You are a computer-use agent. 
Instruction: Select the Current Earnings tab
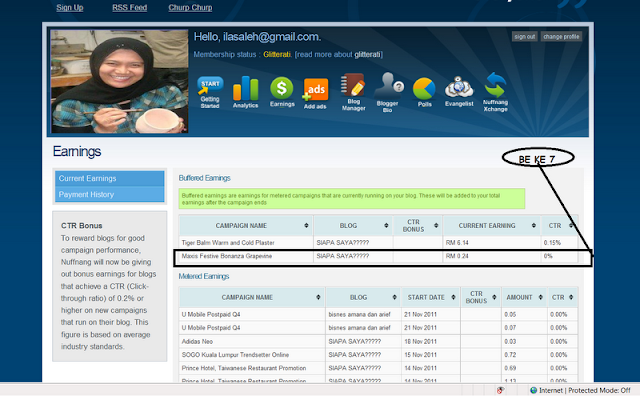(x=109, y=178)
